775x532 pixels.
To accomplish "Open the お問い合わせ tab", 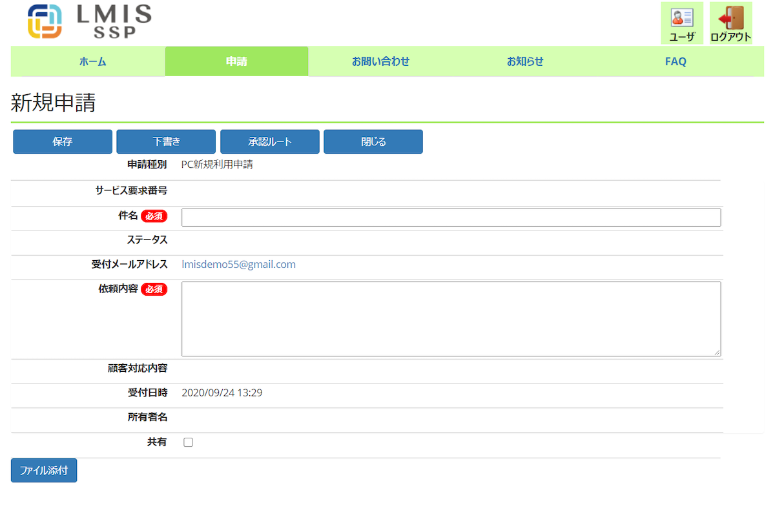I will point(380,62).
